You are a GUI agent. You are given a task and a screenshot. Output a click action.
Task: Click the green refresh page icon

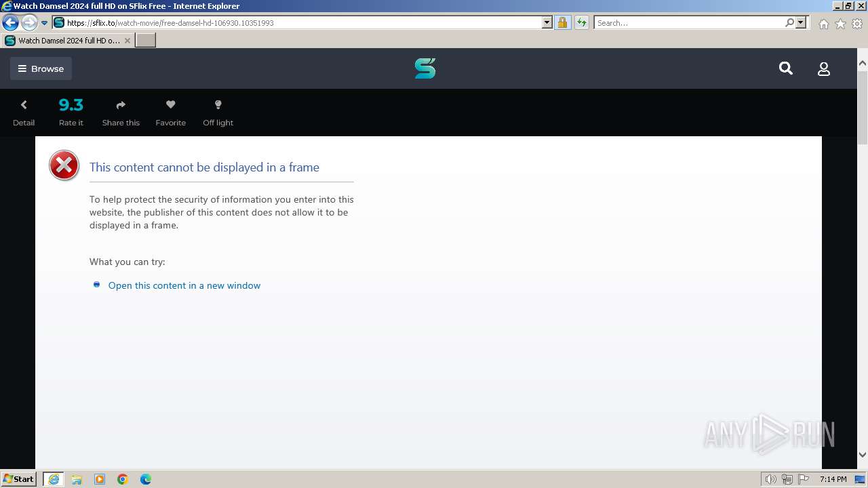tap(582, 22)
